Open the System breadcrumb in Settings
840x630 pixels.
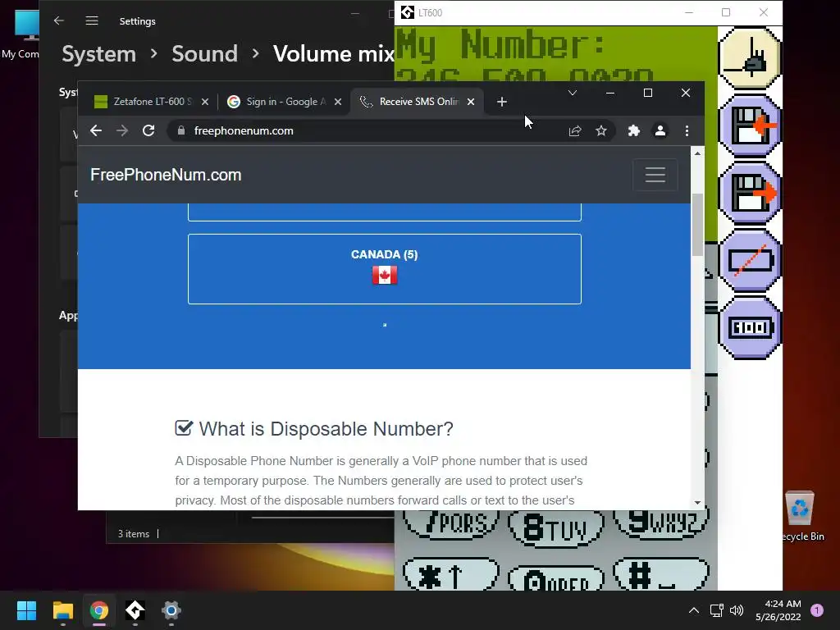click(x=99, y=54)
